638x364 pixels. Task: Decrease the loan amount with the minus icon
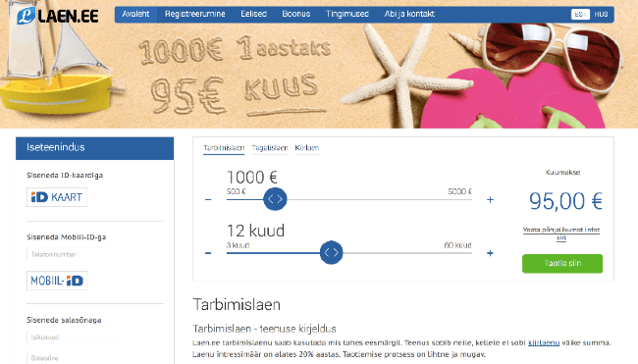coord(208,200)
